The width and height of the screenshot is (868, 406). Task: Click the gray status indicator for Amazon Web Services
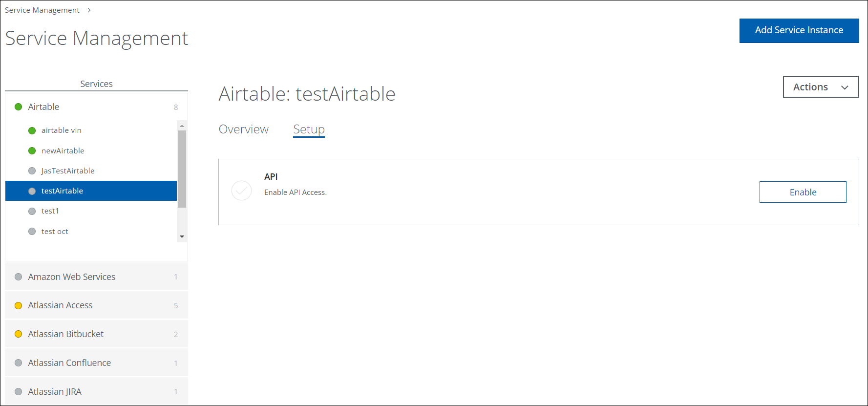pos(19,277)
